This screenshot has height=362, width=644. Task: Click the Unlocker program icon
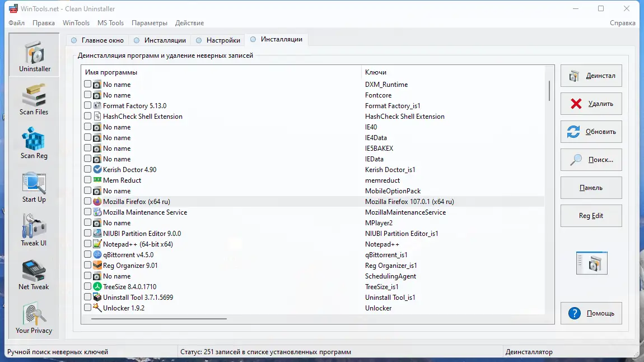tap(97, 308)
